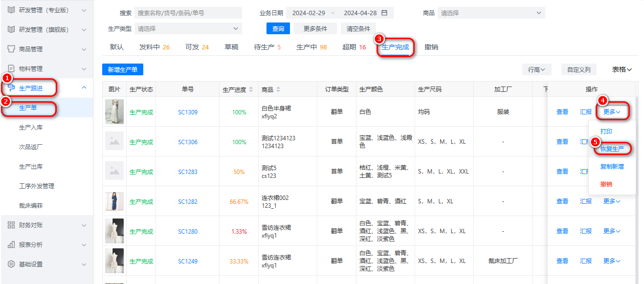
Task: Click the 商品管理 shirt icon
Action: click(11, 49)
